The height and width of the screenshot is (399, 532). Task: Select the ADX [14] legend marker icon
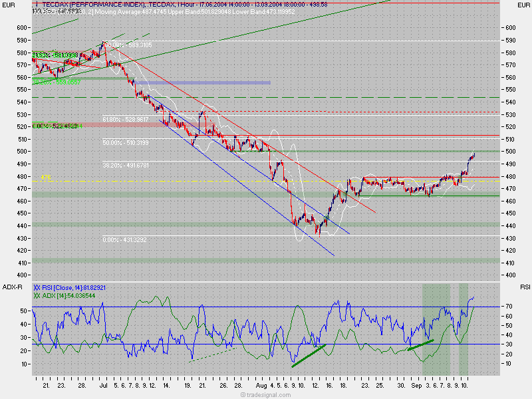[x=38, y=295]
